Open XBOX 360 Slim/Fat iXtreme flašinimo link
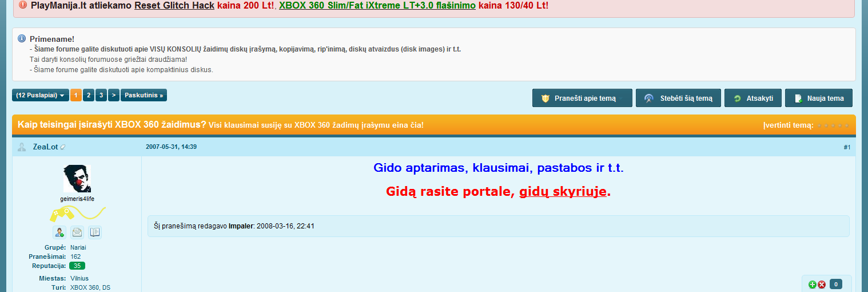The height and width of the screenshot is (292, 868). (377, 5)
